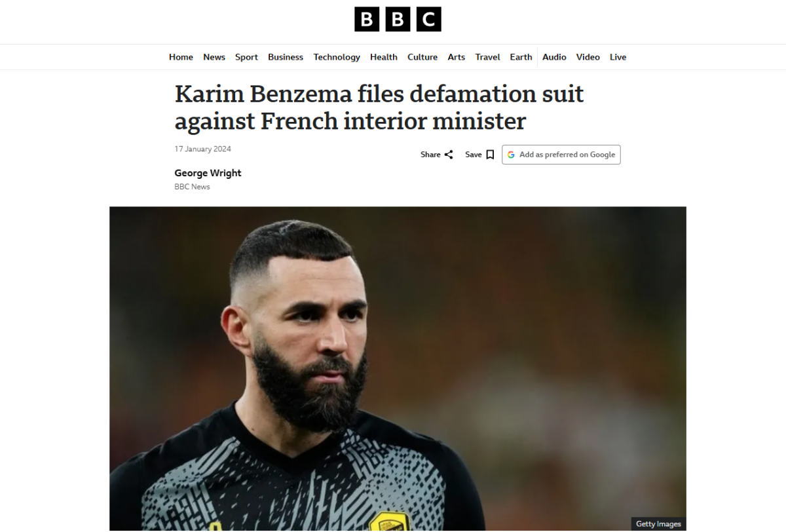
Task: Open the Culture section
Action: tap(422, 57)
